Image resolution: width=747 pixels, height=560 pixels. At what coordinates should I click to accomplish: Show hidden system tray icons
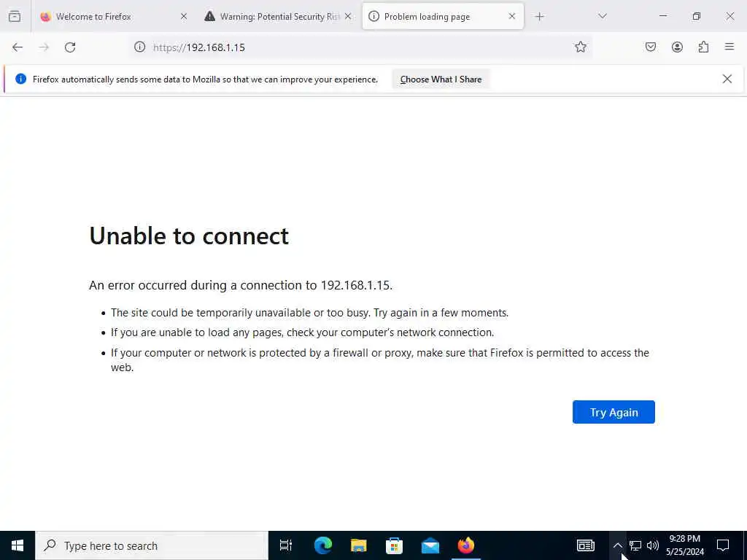click(617, 545)
